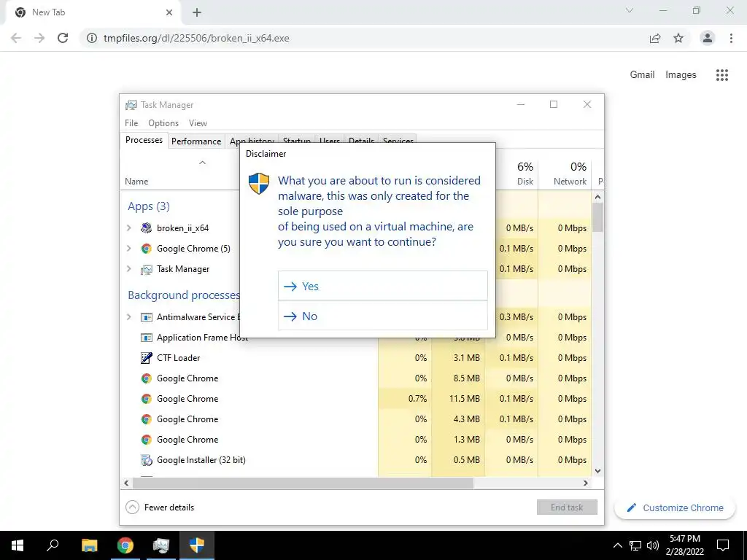
Task: Bookmark this page with star icon
Action: [678, 38]
